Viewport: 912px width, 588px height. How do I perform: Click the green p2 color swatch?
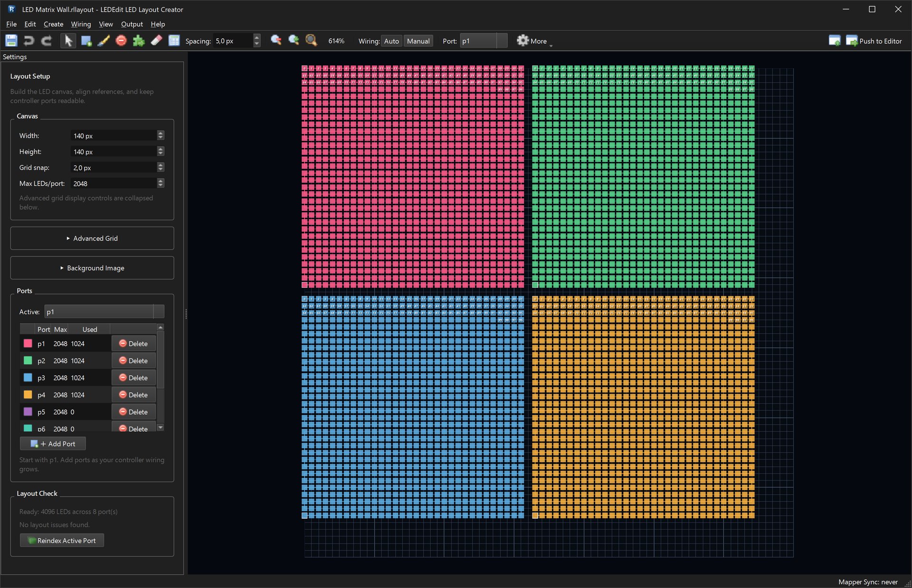tap(28, 360)
